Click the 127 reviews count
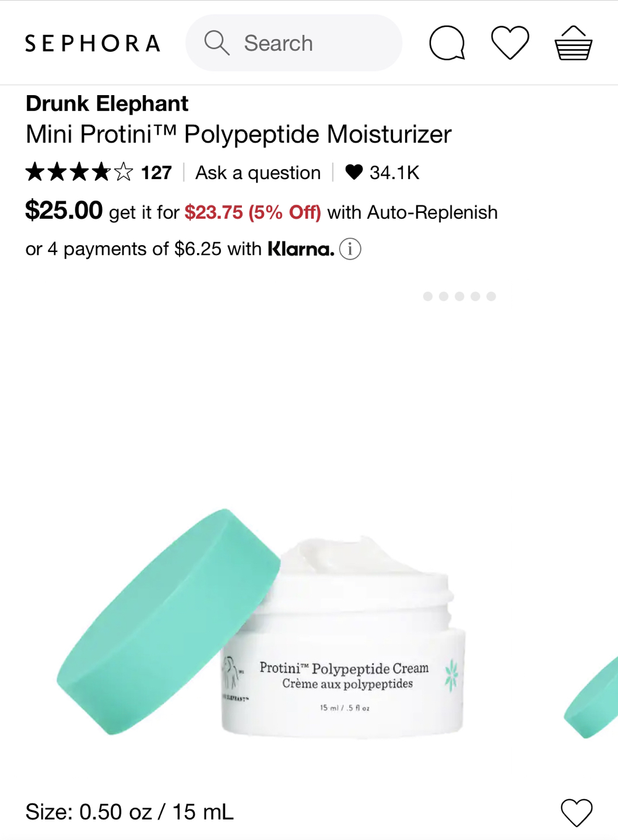 (156, 173)
